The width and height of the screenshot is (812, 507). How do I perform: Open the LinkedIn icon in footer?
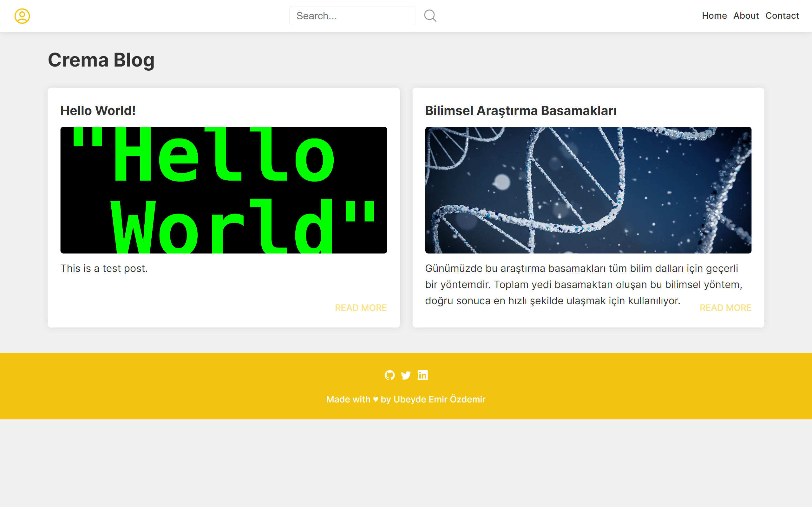pos(422,375)
